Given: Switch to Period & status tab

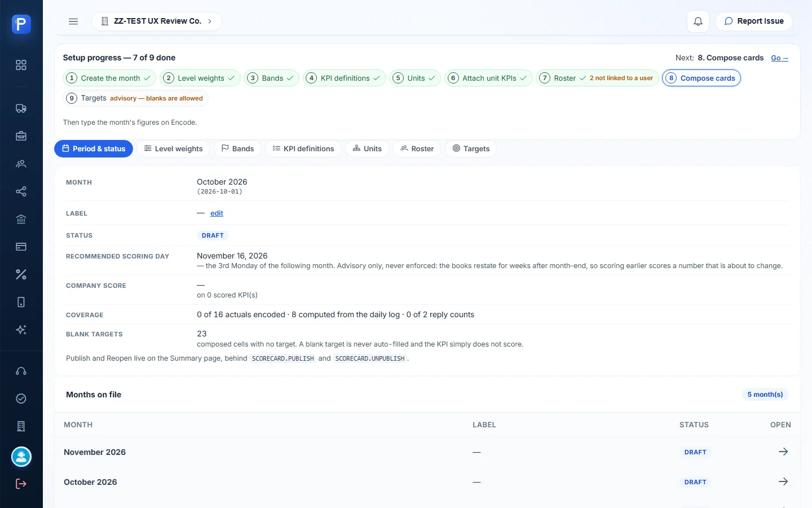Looking at the screenshot, I should [94, 148].
